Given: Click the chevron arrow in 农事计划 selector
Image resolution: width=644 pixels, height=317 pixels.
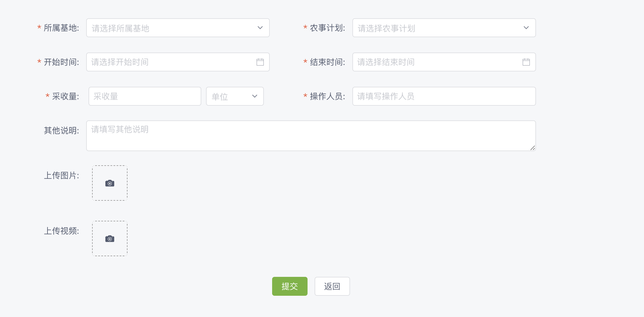Looking at the screenshot, I should click(x=526, y=28).
